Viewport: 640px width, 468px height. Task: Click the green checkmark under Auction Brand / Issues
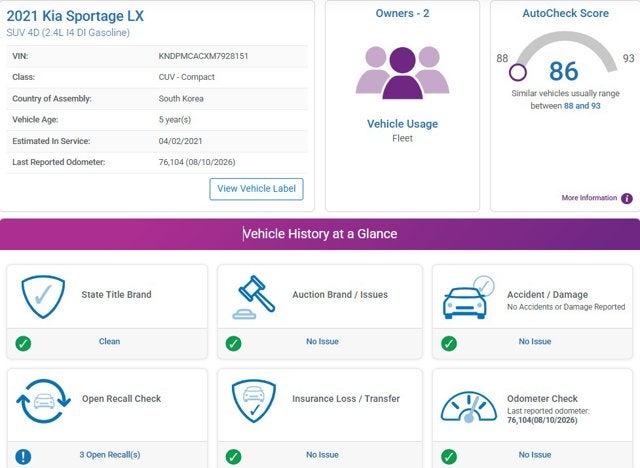click(233, 344)
